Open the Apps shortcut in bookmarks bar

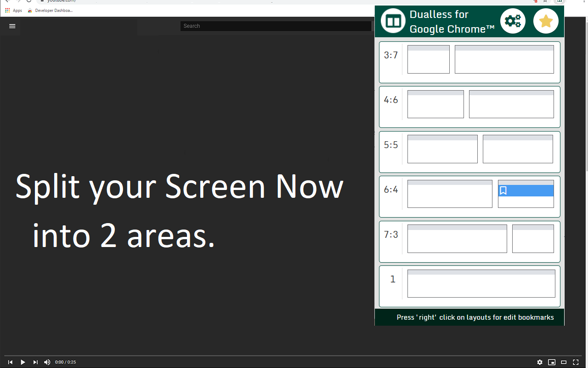[13, 10]
